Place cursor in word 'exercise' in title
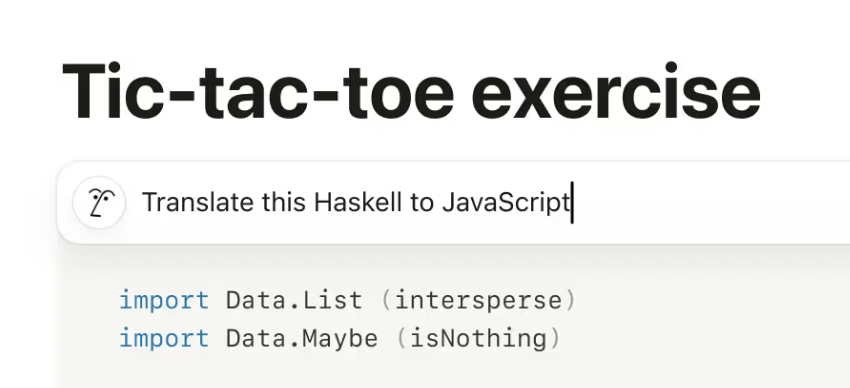This screenshot has height=388, width=850. tap(615, 92)
